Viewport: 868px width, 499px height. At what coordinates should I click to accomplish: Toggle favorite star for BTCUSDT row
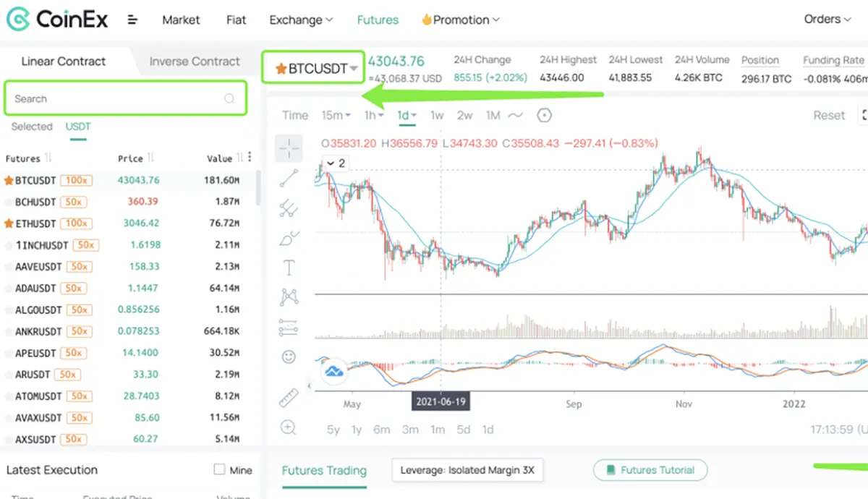[x=9, y=180]
